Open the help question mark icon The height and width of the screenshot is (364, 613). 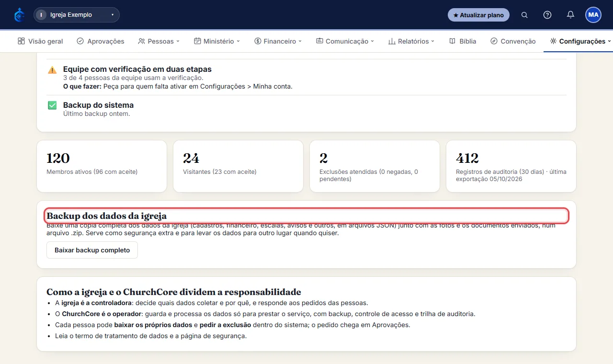pyautogui.click(x=547, y=15)
